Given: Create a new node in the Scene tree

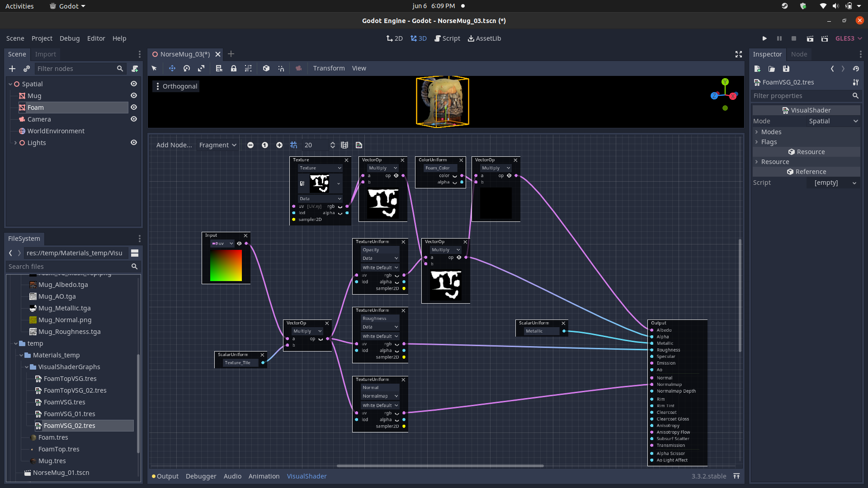Looking at the screenshot, I should [x=12, y=69].
